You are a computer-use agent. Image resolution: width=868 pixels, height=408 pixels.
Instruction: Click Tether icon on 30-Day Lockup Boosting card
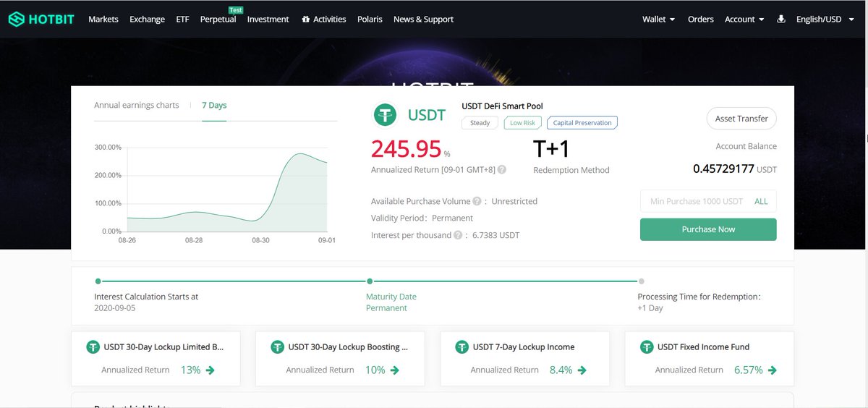coord(277,347)
